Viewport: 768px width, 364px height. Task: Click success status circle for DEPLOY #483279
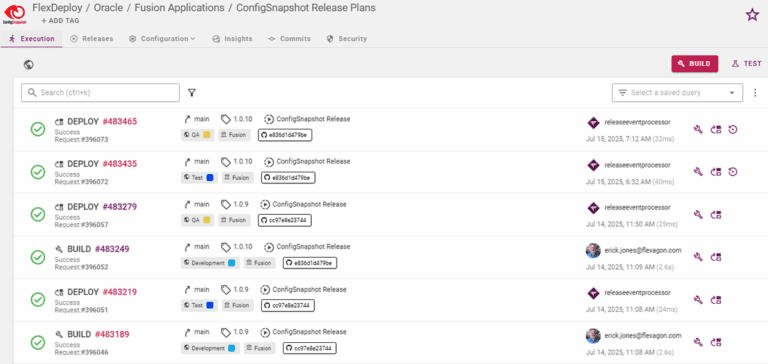pos(38,214)
